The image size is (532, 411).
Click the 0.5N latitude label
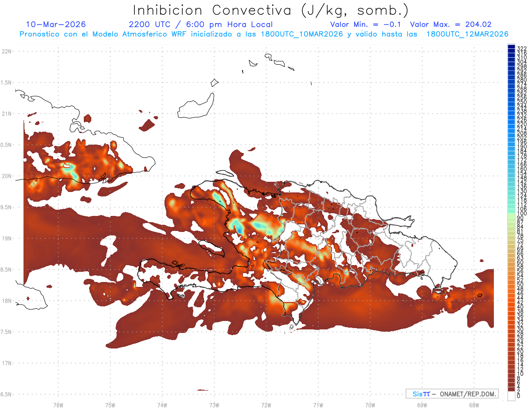pyautogui.click(x=6, y=145)
